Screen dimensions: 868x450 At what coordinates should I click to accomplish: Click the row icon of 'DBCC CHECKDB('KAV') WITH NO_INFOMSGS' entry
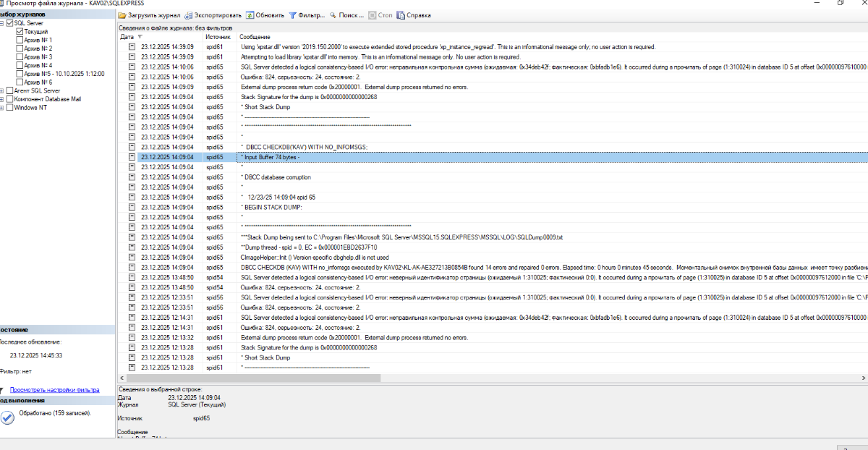pyautogui.click(x=132, y=147)
